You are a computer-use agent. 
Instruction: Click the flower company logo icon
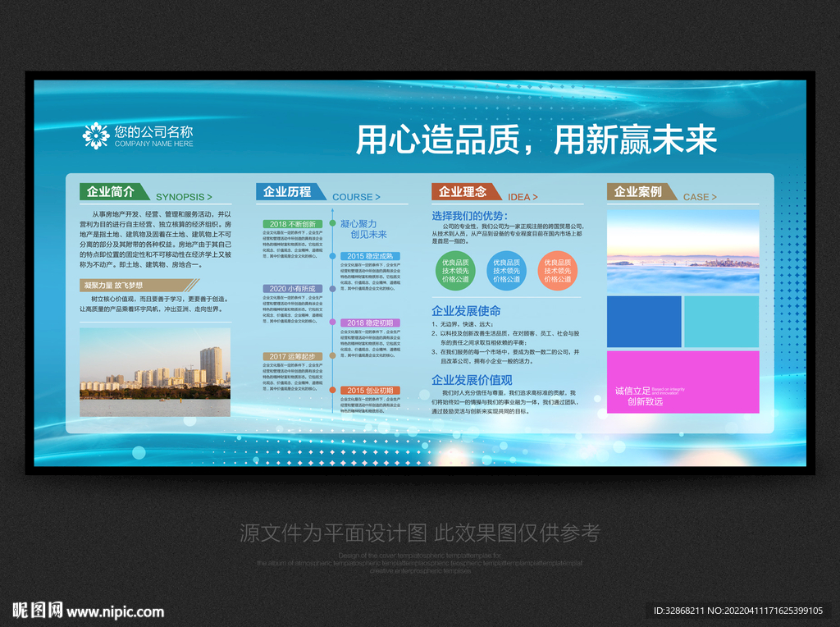[96, 135]
